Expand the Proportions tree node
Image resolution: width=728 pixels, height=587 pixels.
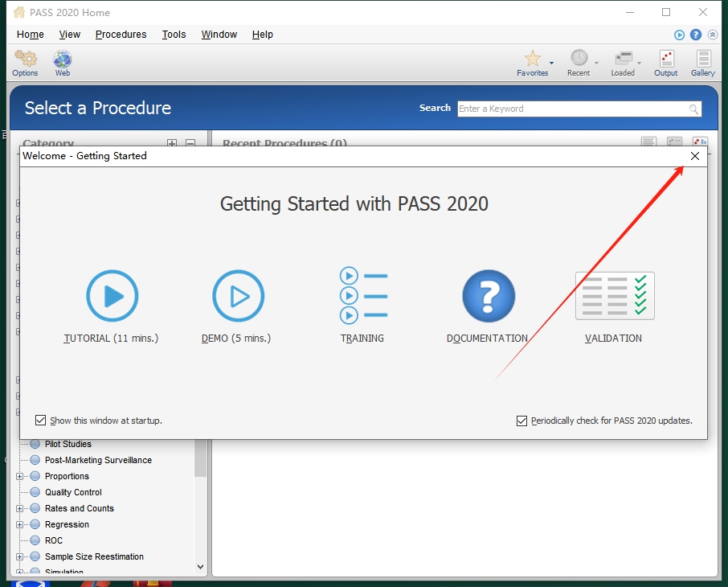click(x=19, y=476)
